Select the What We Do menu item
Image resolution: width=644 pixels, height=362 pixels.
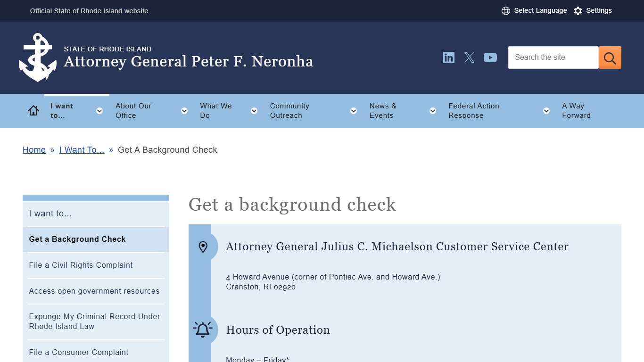click(215, 111)
